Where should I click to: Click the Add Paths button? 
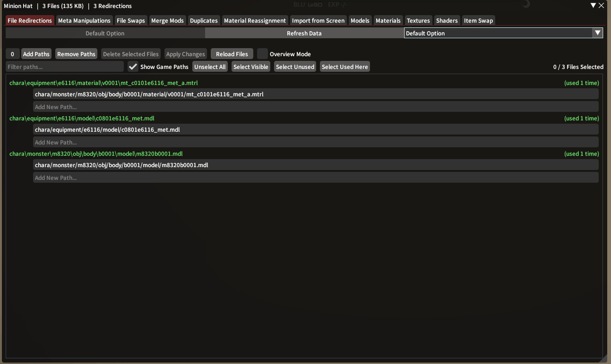36,54
